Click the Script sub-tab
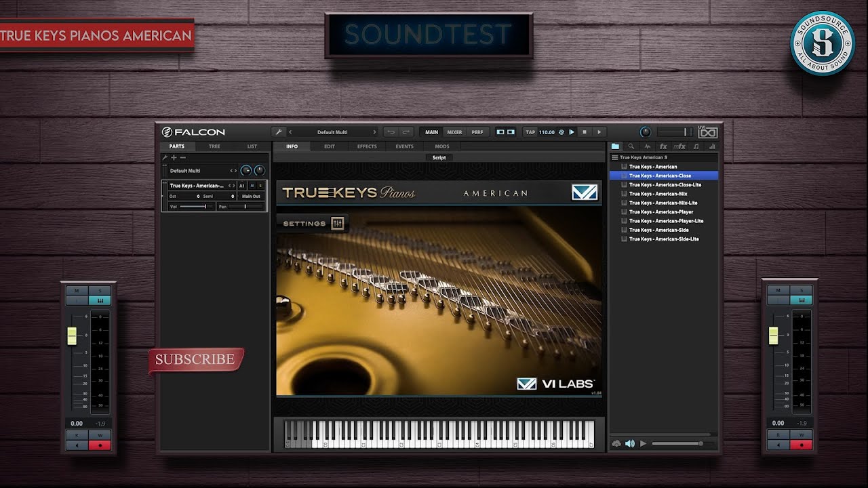Image resolution: width=868 pixels, height=488 pixels. [439, 157]
